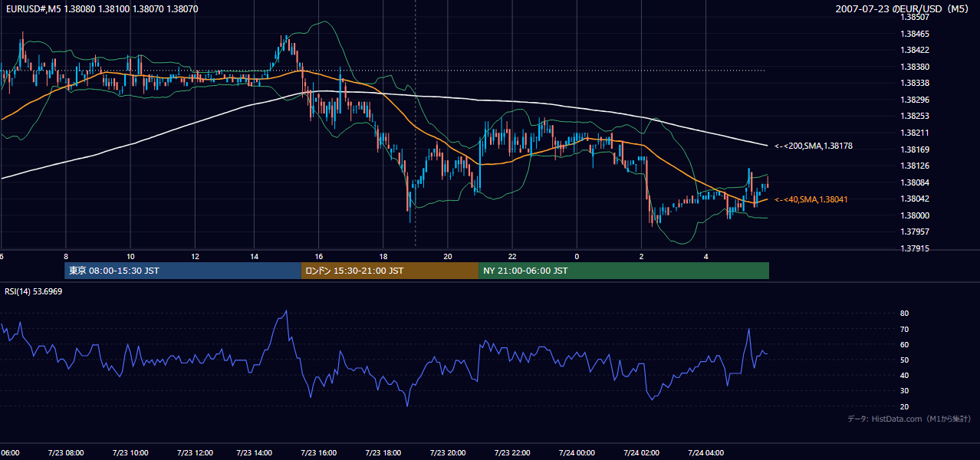Click the hour 18 chart axis tick
Screen dimensions: 980x460
383,256
